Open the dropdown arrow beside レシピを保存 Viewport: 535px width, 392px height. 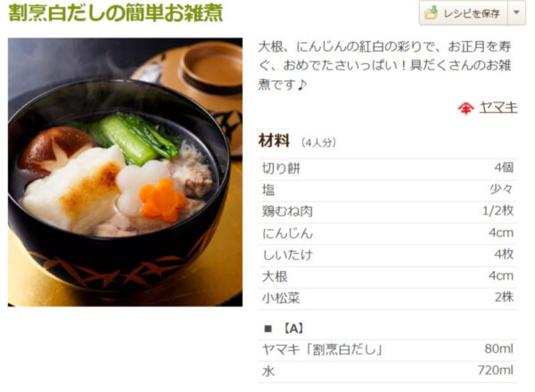(516, 12)
